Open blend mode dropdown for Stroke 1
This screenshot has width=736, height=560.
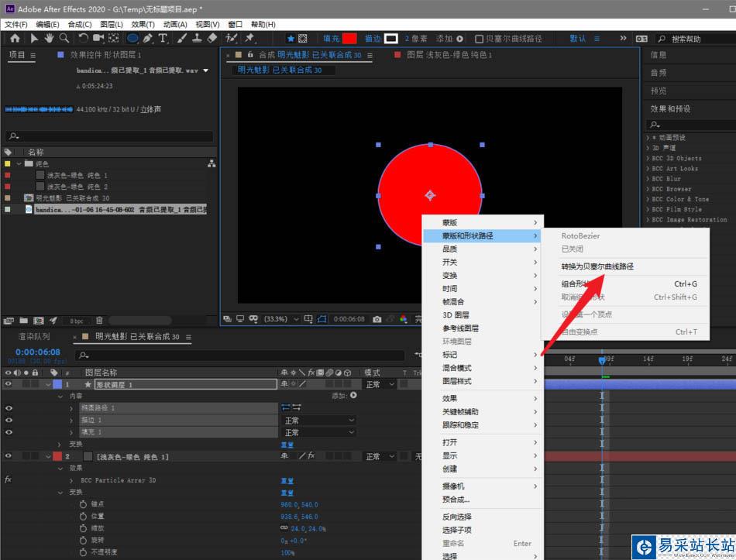point(318,421)
